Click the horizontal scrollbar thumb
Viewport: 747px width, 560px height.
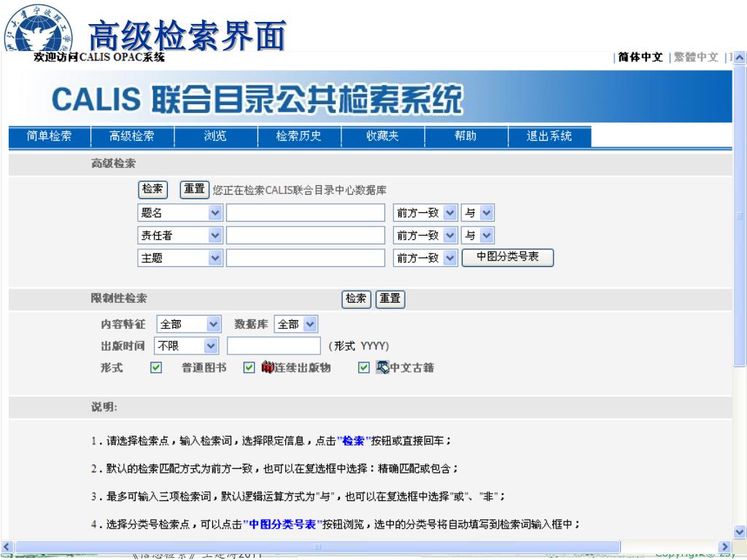[318, 547]
